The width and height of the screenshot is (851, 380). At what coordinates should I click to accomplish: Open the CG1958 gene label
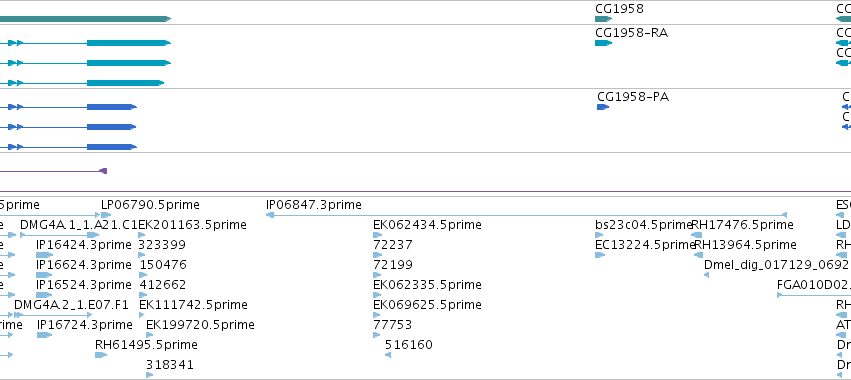619,9
